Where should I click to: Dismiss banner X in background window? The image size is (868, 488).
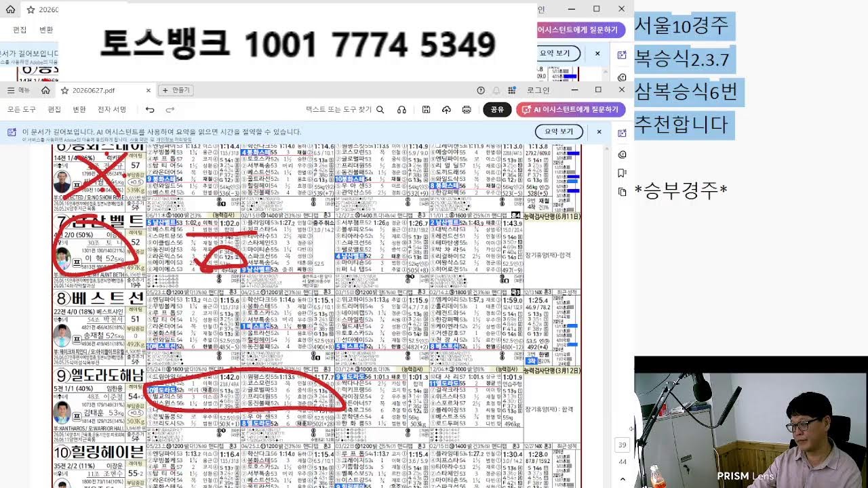pyautogui.click(x=597, y=53)
